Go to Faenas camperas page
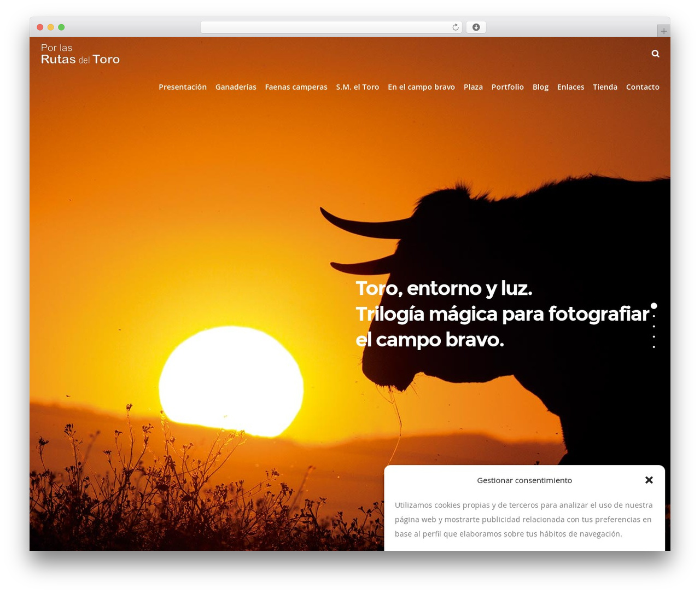 (296, 87)
